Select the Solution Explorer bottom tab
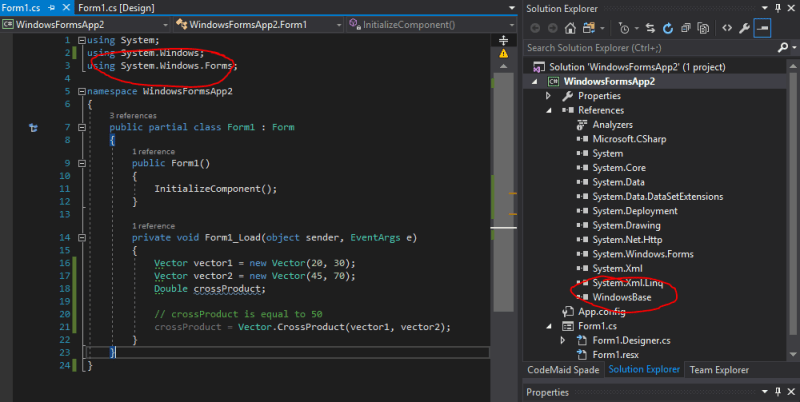800x402 pixels. tap(644, 369)
